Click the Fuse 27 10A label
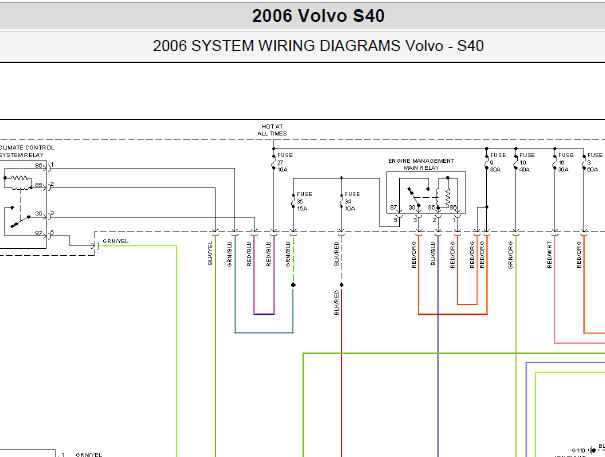This screenshot has width=605, height=457. click(x=284, y=162)
